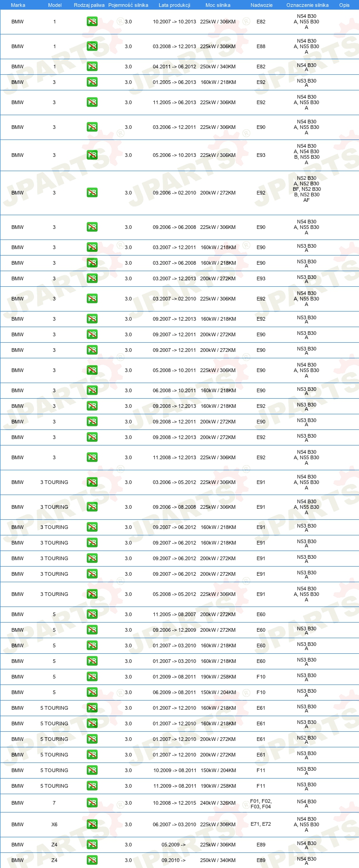The width and height of the screenshot is (359, 868).
Task: Click fuel icon in BMW Z4 09.2010 row
Action: (x=92, y=860)
